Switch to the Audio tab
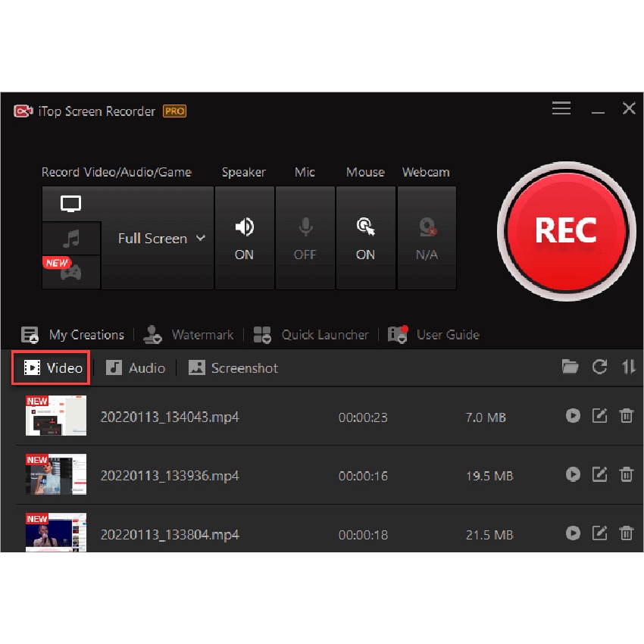 coord(136,368)
